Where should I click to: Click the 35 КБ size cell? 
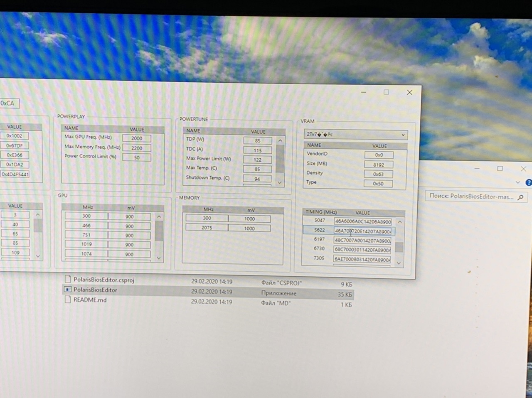[x=345, y=295]
